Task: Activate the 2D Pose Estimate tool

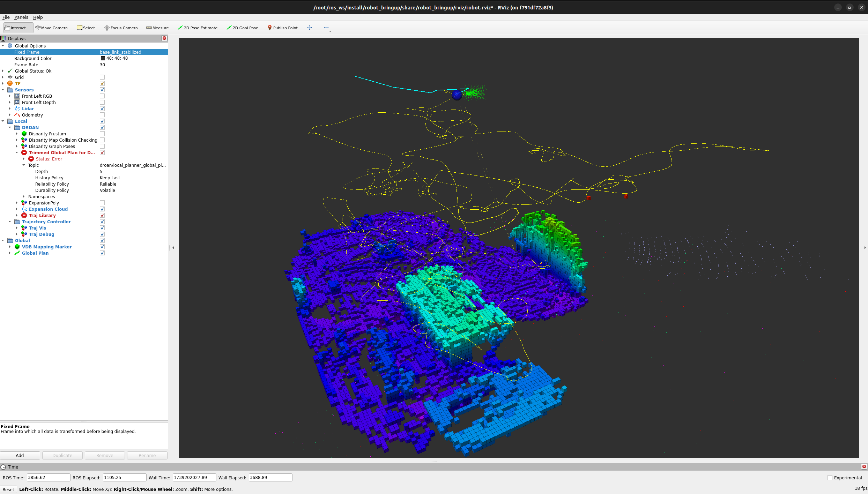Action: pyautogui.click(x=198, y=28)
